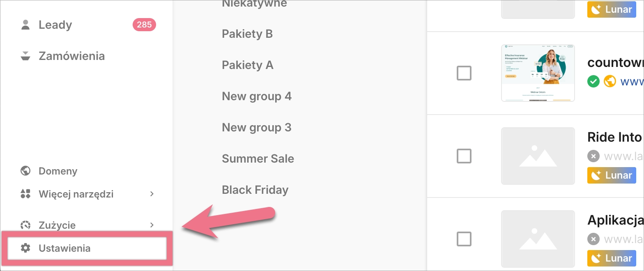Click the Ustawienia gear icon
644x271 pixels.
click(25, 248)
